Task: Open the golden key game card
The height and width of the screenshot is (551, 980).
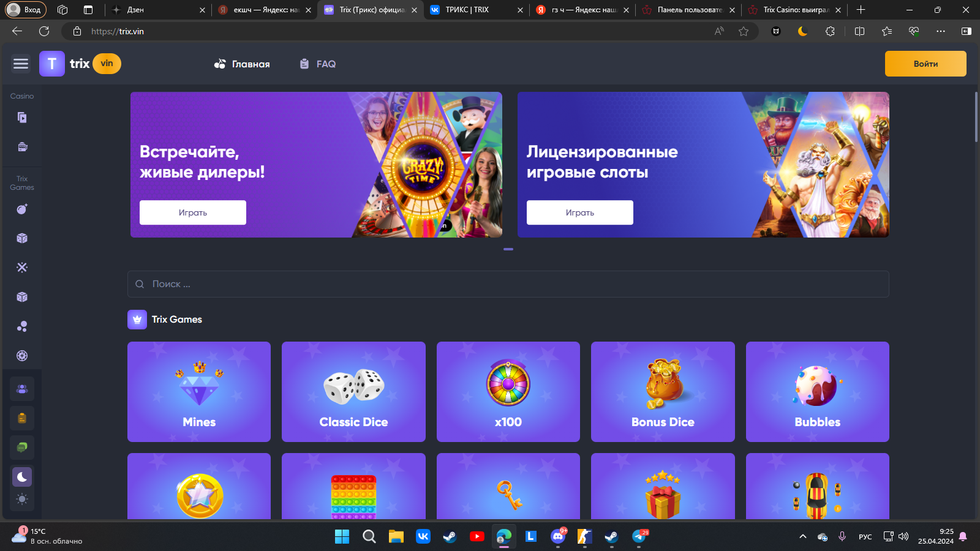Action: 508,486
